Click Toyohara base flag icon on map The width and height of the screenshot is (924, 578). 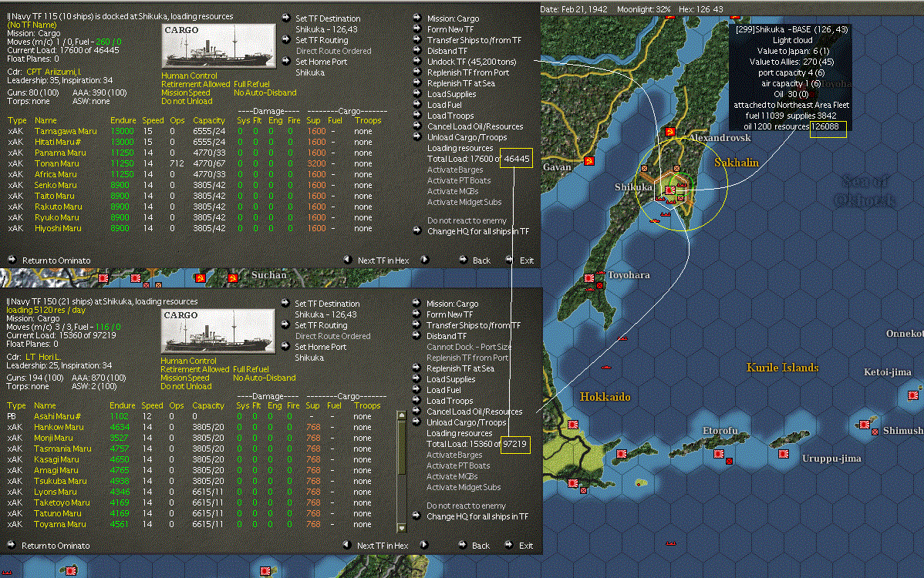click(x=589, y=277)
